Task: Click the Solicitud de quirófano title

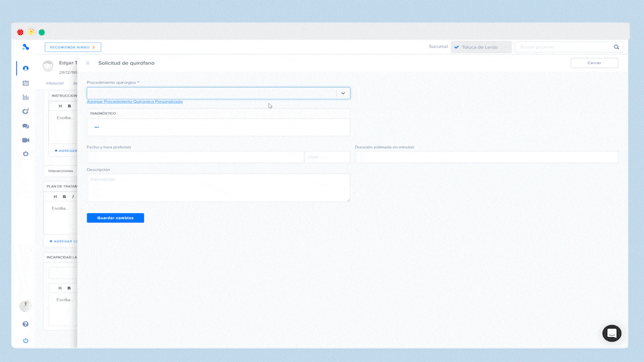Action: pos(126,63)
